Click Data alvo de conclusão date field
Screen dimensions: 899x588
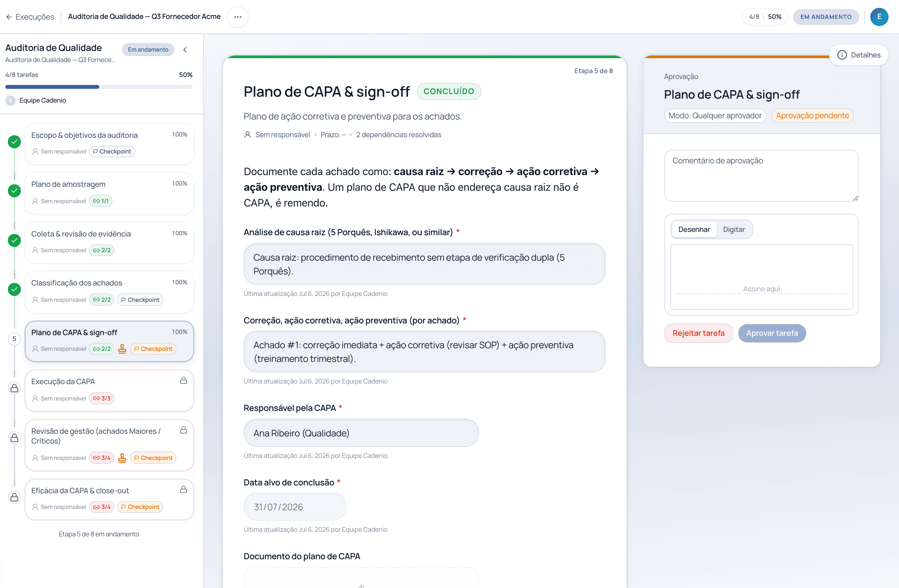[x=295, y=507]
